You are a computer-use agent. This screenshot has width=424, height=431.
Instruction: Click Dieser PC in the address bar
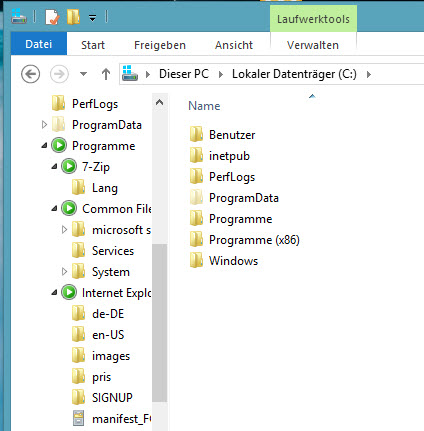[x=184, y=74]
